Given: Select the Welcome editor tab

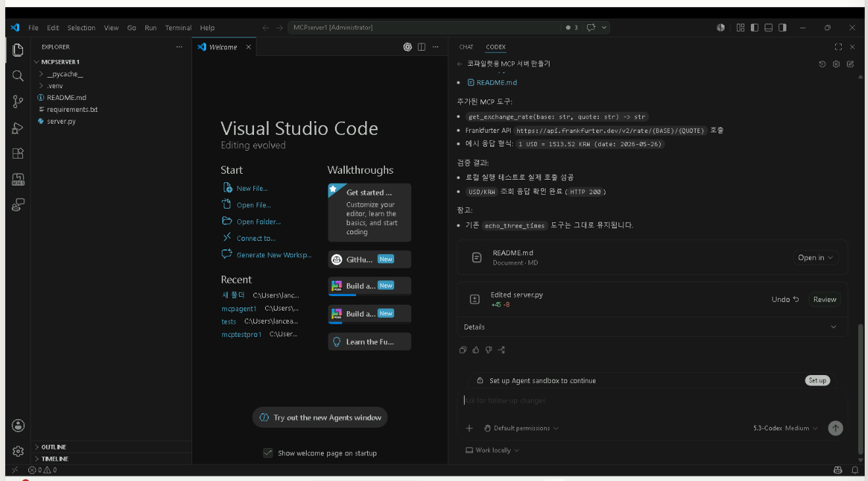Looking at the screenshot, I should pos(224,47).
